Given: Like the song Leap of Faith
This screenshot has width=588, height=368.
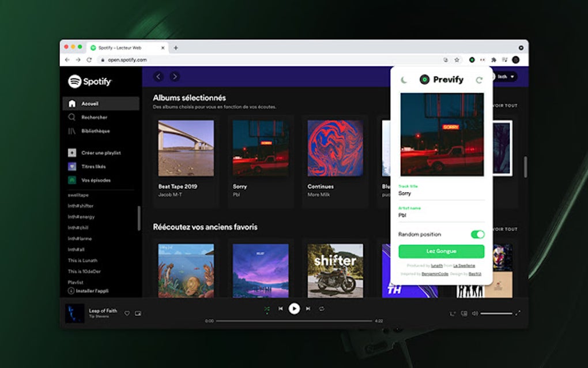Looking at the screenshot, I should coord(127,313).
